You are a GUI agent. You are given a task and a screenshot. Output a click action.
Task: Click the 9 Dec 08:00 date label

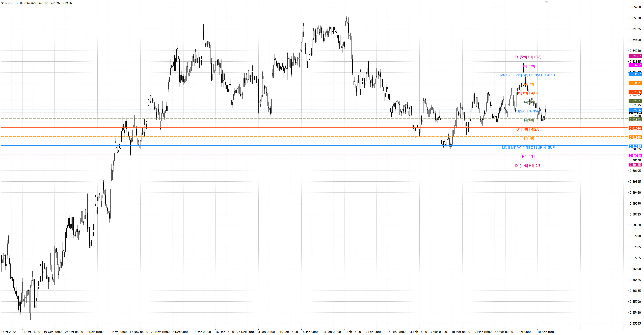[x=202, y=332]
